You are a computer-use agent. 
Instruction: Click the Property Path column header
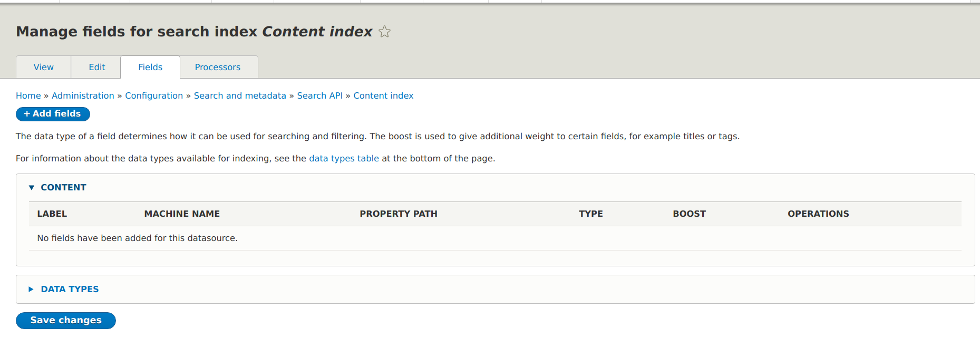(x=399, y=214)
